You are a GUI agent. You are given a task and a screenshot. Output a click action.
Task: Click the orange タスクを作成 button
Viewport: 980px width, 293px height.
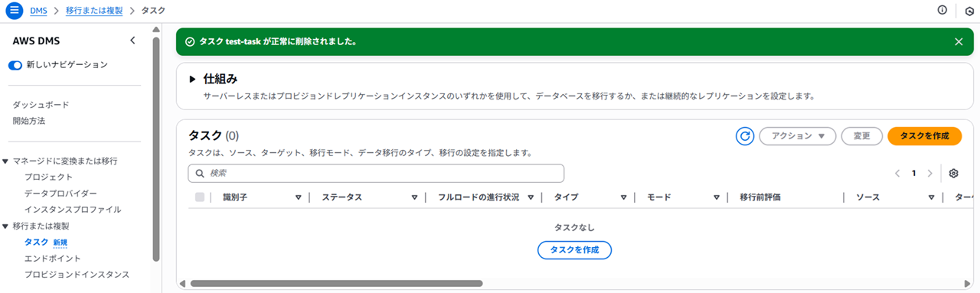click(924, 136)
